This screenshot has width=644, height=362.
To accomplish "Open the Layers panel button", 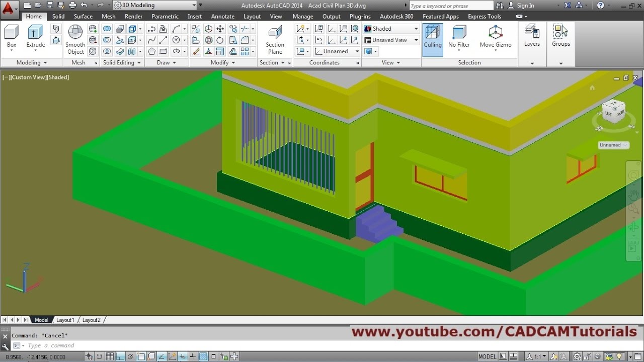I will point(532,37).
